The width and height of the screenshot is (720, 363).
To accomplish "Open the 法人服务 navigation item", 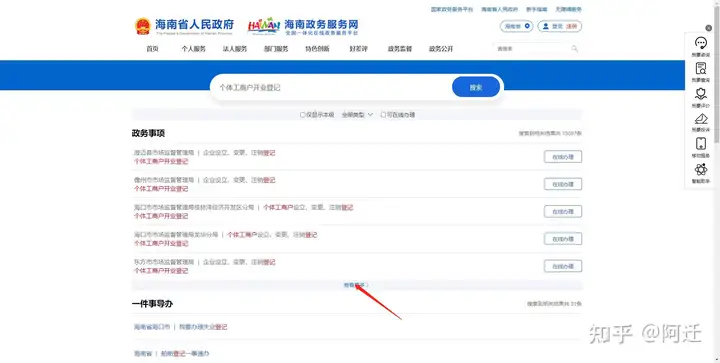I will [x=235, y=49].
